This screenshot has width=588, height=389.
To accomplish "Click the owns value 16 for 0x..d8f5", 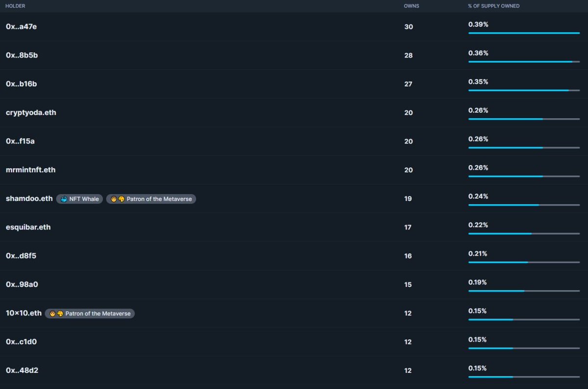I will coord(408,256).
